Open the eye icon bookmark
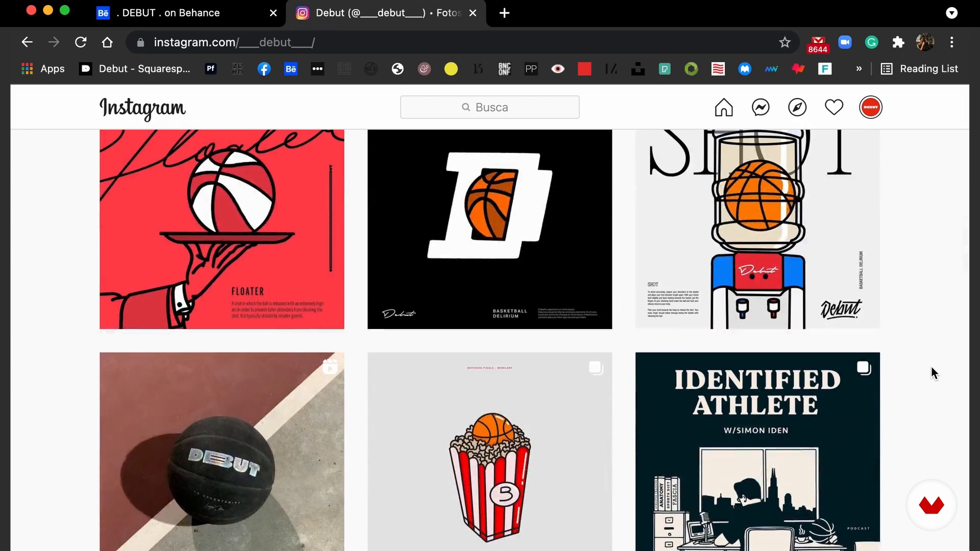Viewport: 980px width, 551px height. [x=558, y=69]
